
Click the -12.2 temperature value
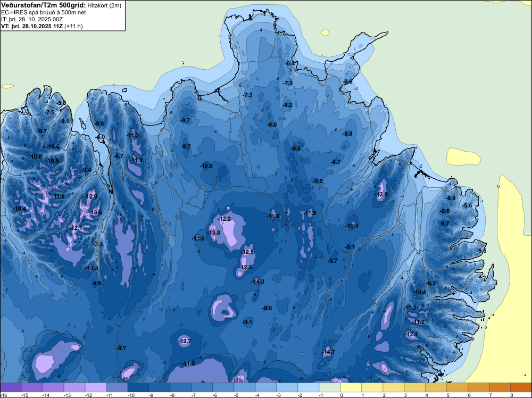pyautogui.click(x=225, y=219)
